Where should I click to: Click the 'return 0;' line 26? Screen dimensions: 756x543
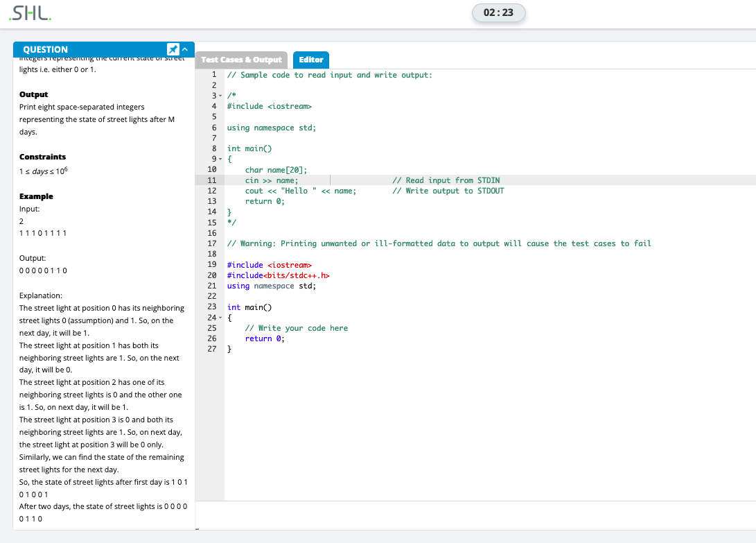tap(265, 339)
